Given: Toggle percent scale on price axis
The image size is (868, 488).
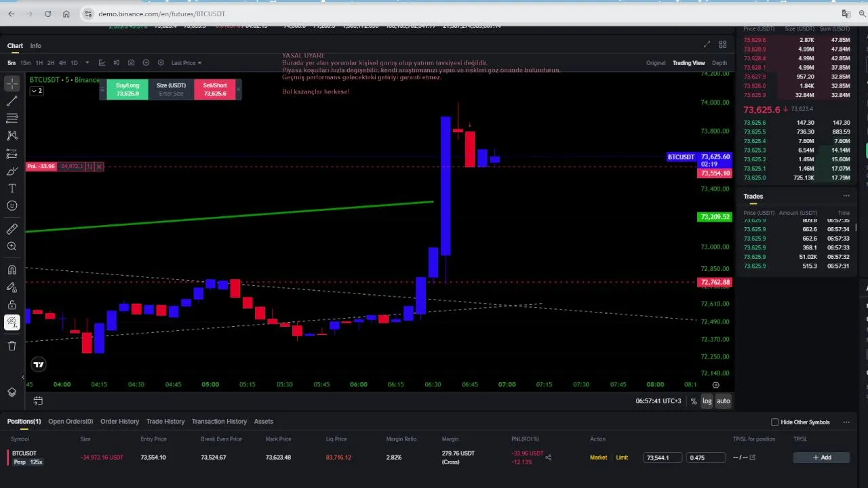Looking at the screenshot, I should (x=693, y=401).
